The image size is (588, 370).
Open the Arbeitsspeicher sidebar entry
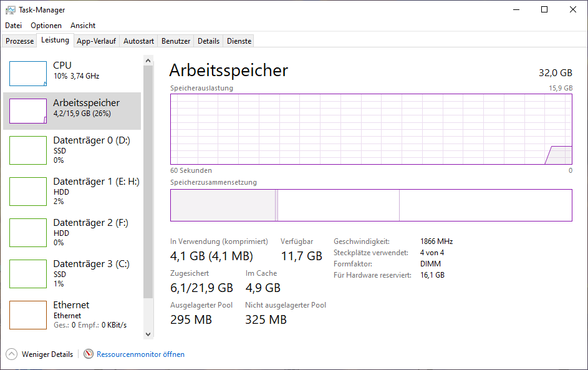click(x=75, y=108)
